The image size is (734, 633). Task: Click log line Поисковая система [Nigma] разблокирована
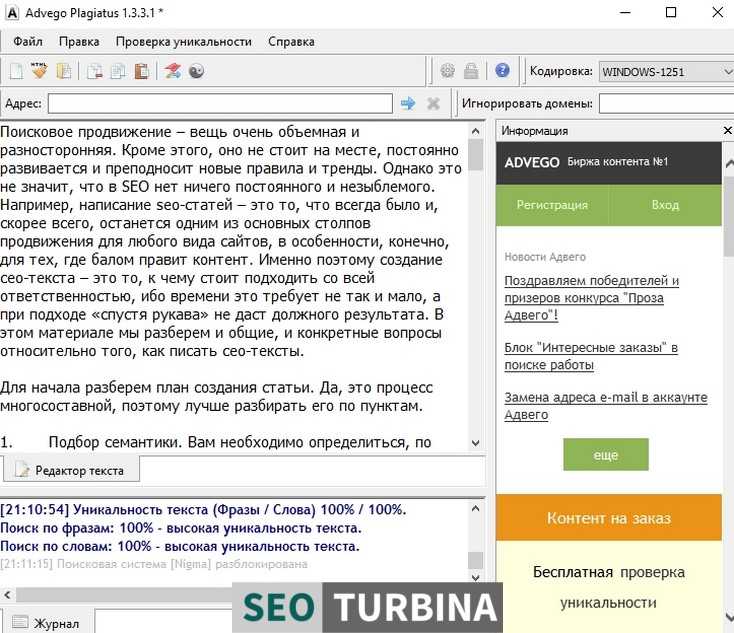tap(154, 564)
